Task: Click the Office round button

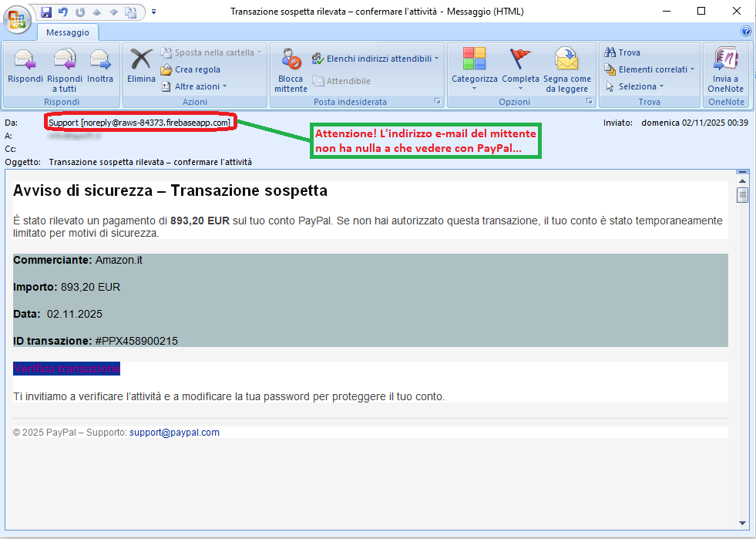Action: [17, 19]
